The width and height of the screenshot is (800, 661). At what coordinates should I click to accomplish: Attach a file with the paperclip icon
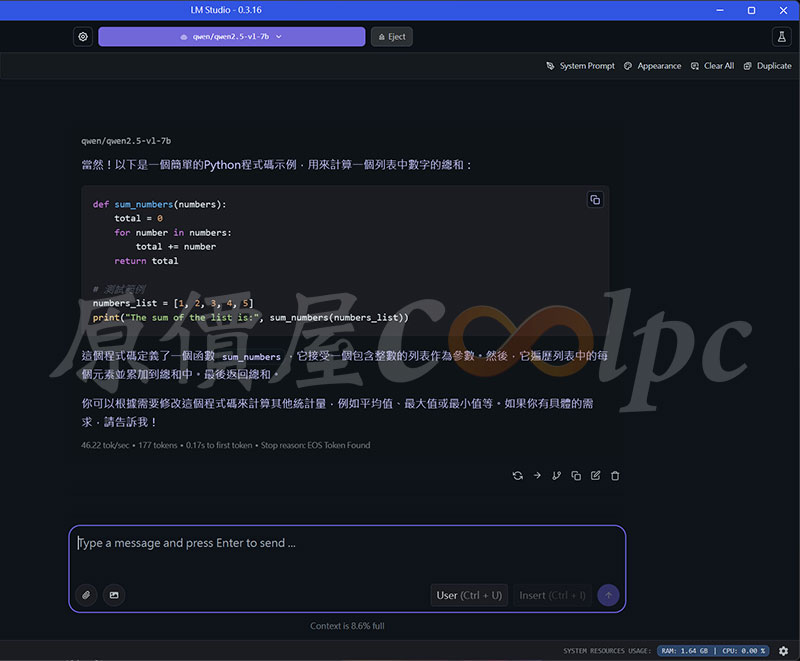[86, 595]
